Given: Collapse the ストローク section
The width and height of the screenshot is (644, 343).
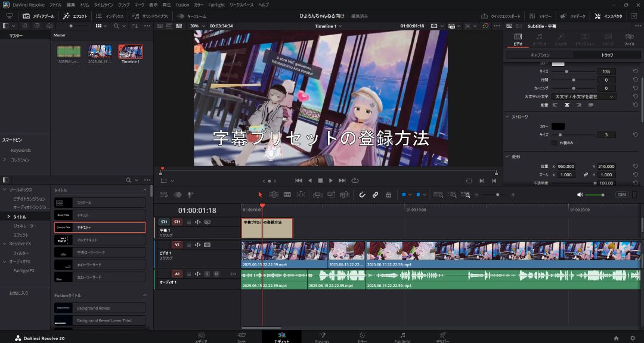Looking at the screenshot, I should tap(507, 117).
